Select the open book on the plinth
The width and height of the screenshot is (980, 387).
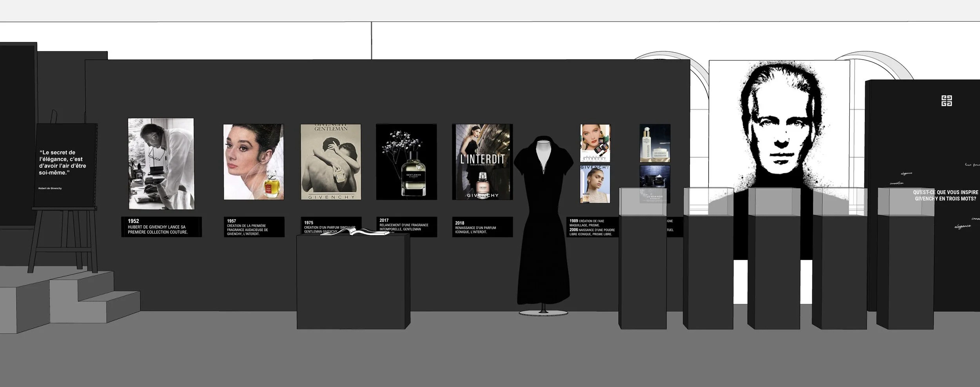coord(355,232)
